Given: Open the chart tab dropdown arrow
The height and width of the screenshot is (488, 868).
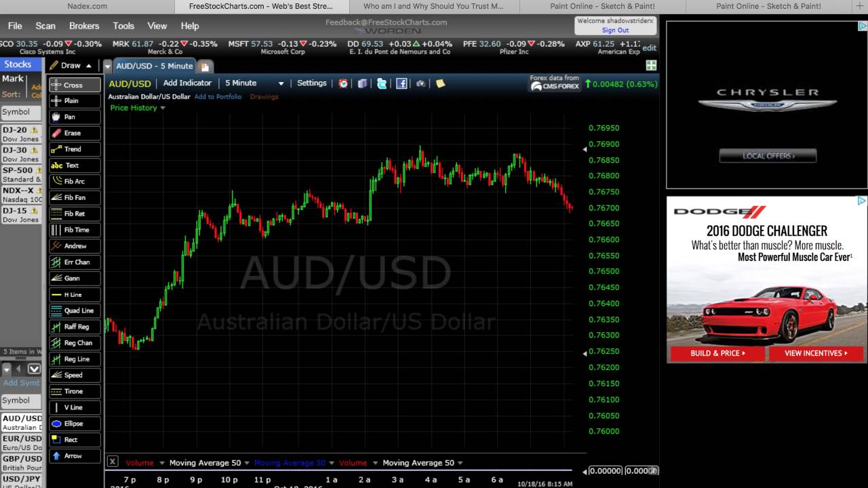Looking at the screenshot, I should pos(108,66).
